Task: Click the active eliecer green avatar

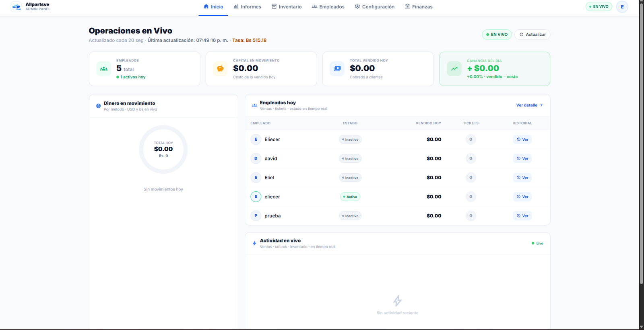Action: pos(256,197)
